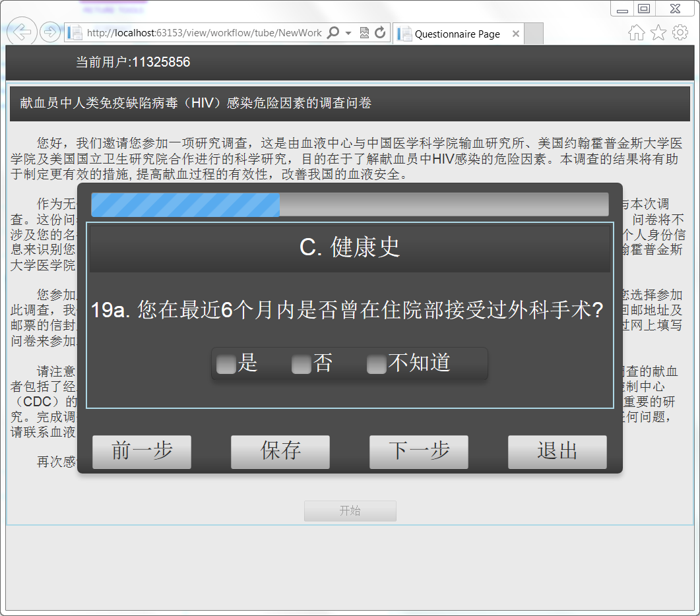Minimize the browser window
Viewport: 700px width, 616px height.
tap(622, 9)
